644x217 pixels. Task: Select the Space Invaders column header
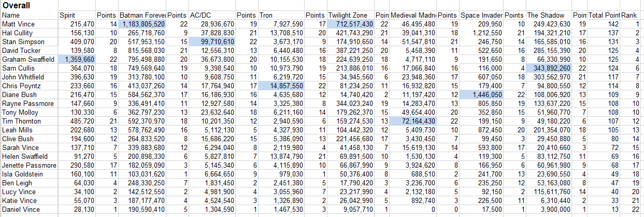(481, 16)
